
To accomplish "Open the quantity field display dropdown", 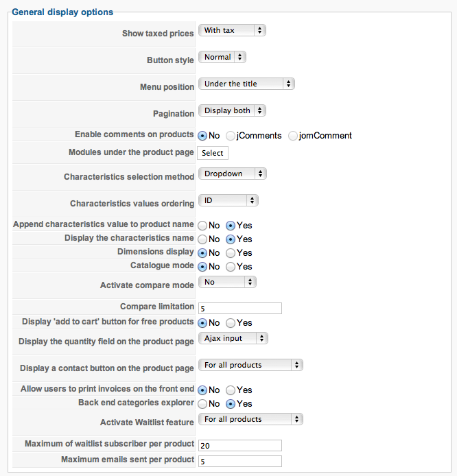I will 233,338.
